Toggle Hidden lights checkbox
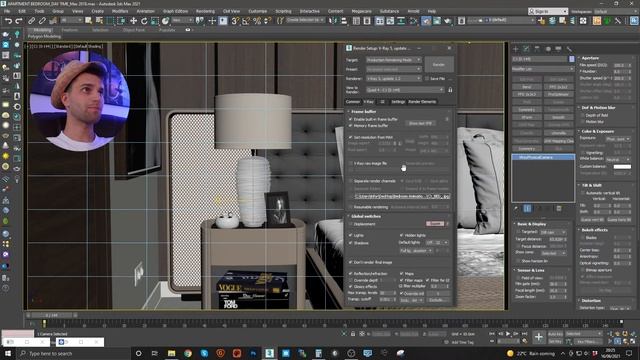The image size is (640, 360). [x=402, y=236]
